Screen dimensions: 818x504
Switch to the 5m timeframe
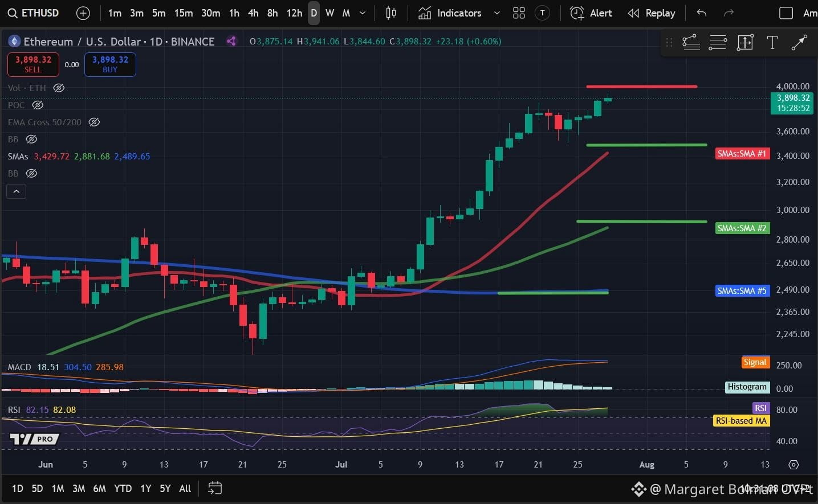pyautogui.click(x=158, y=13)
